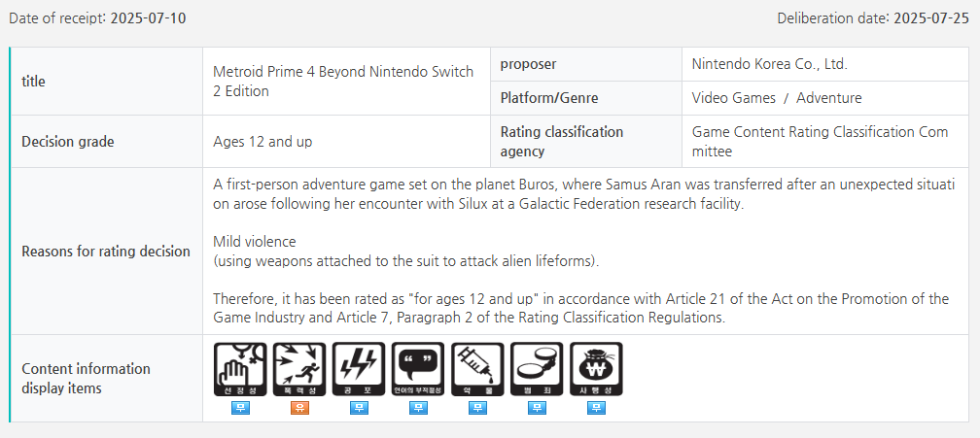Select the "Ages 12 and up" decision grade
980x438 pixels.
(x=262, y=142)
